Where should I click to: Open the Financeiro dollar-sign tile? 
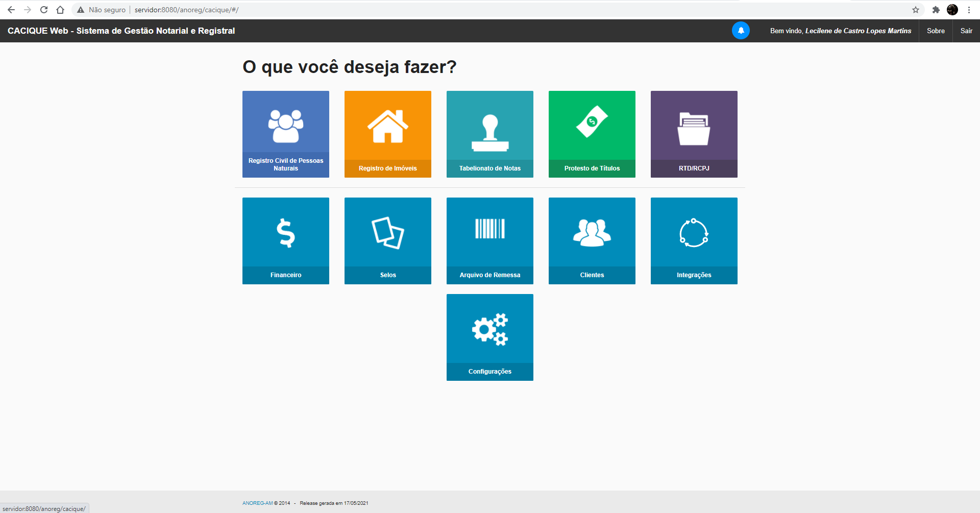(x=286, y=240)
